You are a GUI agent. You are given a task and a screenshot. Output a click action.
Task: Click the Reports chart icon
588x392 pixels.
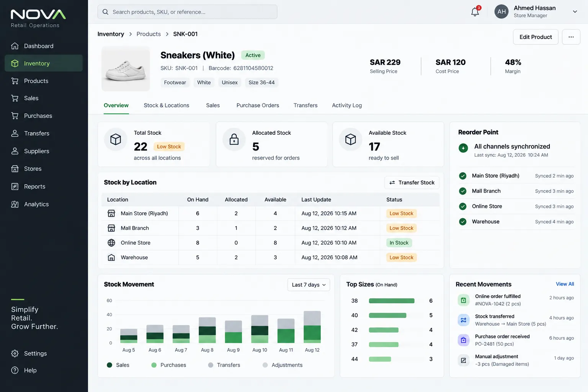click(x=15, y=186)
